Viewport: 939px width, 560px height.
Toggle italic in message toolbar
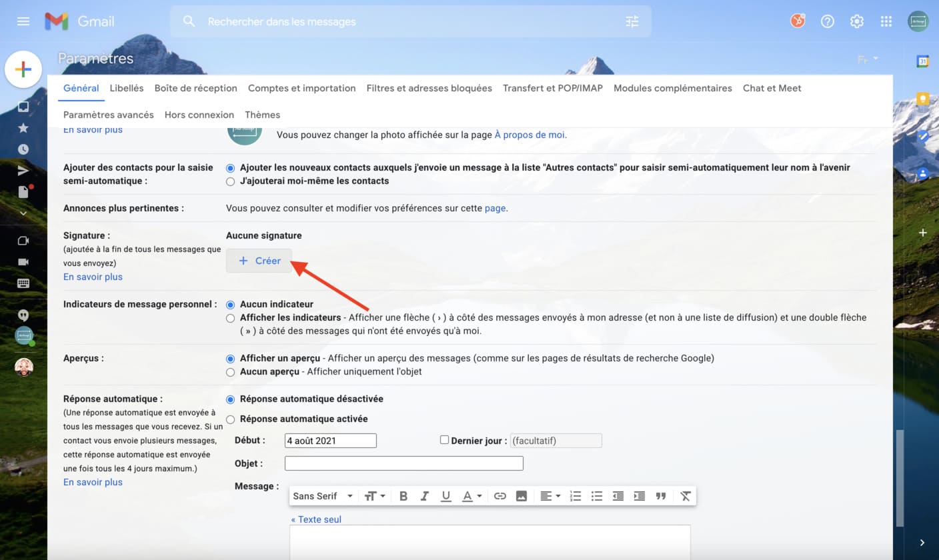424,496
